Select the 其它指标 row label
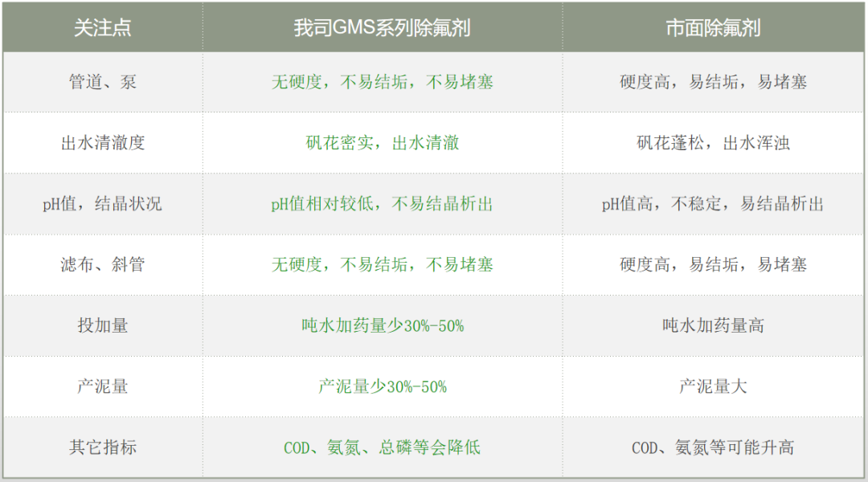The height and width of the screenshot is (482, 868). [102, 447]
